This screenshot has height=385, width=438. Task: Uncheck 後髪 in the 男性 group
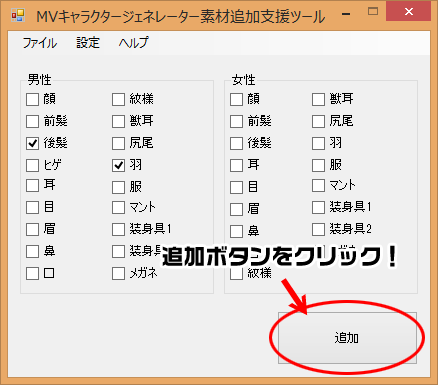pos(32,143)
